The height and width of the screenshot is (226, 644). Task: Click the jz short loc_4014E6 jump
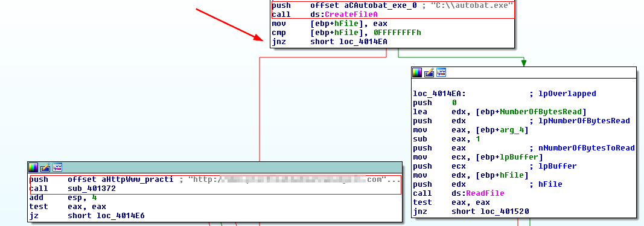click(x=87, y=216)
